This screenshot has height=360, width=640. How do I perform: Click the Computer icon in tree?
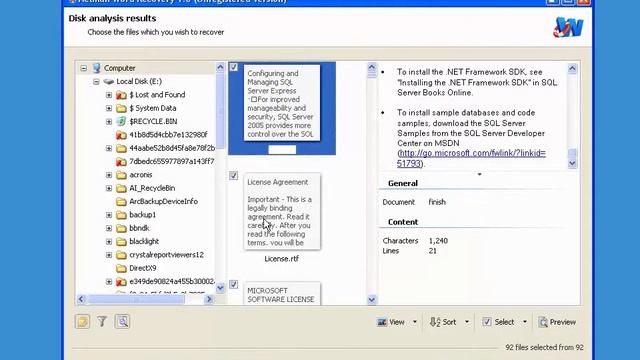[96, 68]
